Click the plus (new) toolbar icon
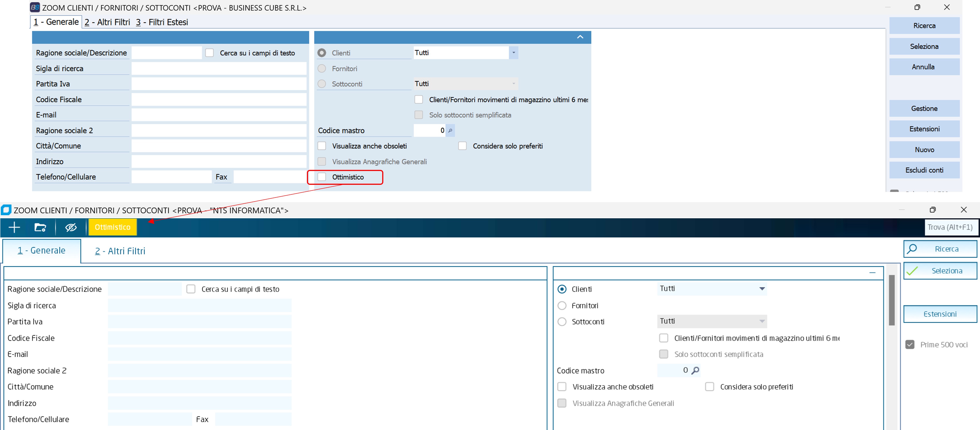The image size is (980, 430). click(14, 227)
